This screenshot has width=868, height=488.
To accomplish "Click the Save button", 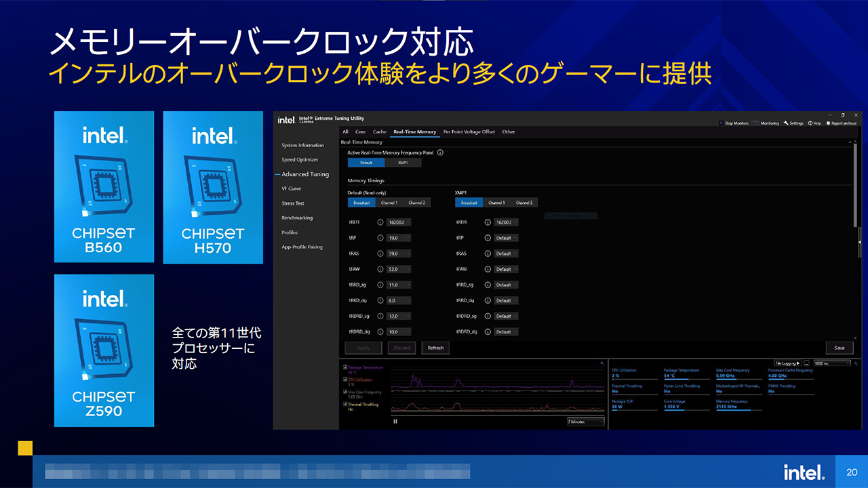I will [840, 348].
